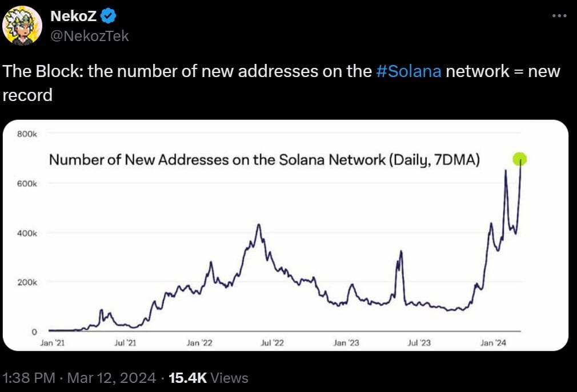Click the 400k y-axis label
The height and width of the screenshot is (392, 577).
click(27, 233)
